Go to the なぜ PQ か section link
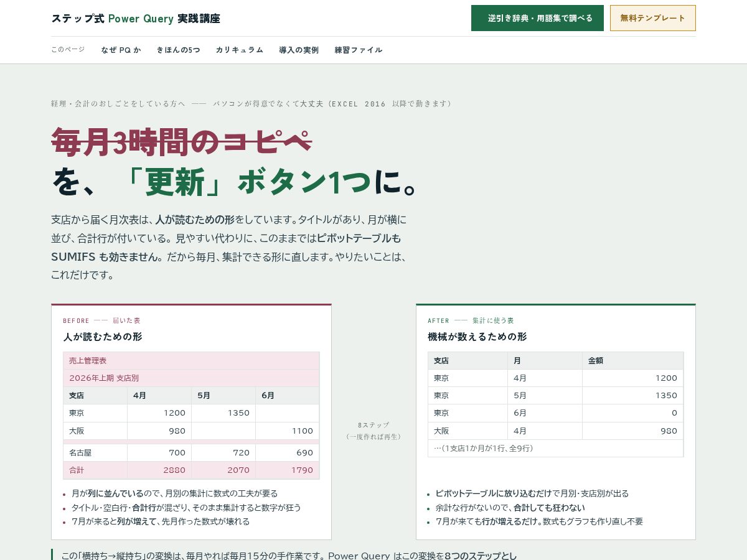 click(x=121, y=50)
